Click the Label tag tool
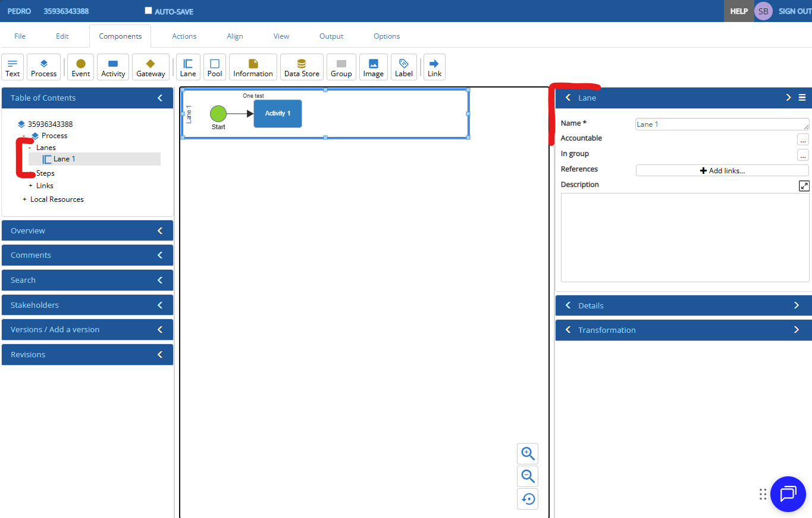This screenshot has width=812, height=518. click(x=403, y=67)
